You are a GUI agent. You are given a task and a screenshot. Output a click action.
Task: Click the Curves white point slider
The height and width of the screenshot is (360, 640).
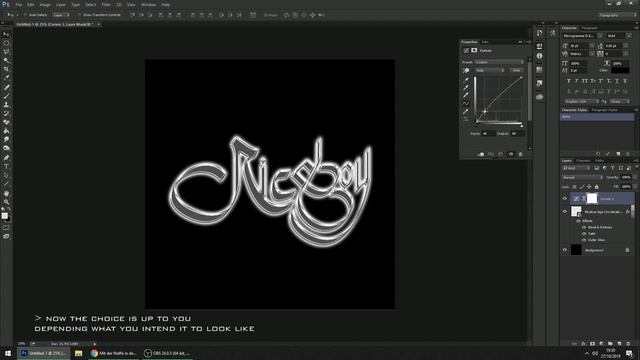[x=522, y=126]
